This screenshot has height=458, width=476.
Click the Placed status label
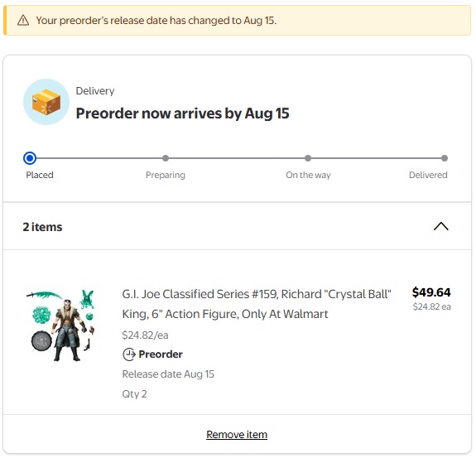(x=40, y=175)
